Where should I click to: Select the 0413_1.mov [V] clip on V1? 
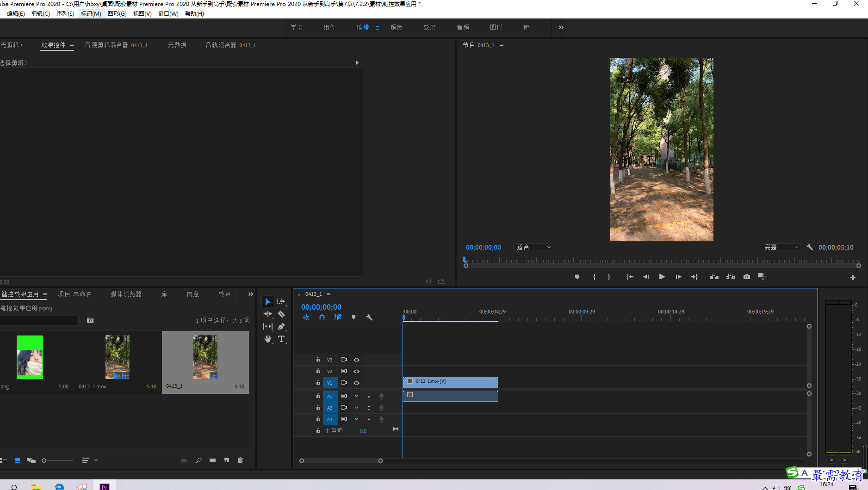click(x=450, y=382)
